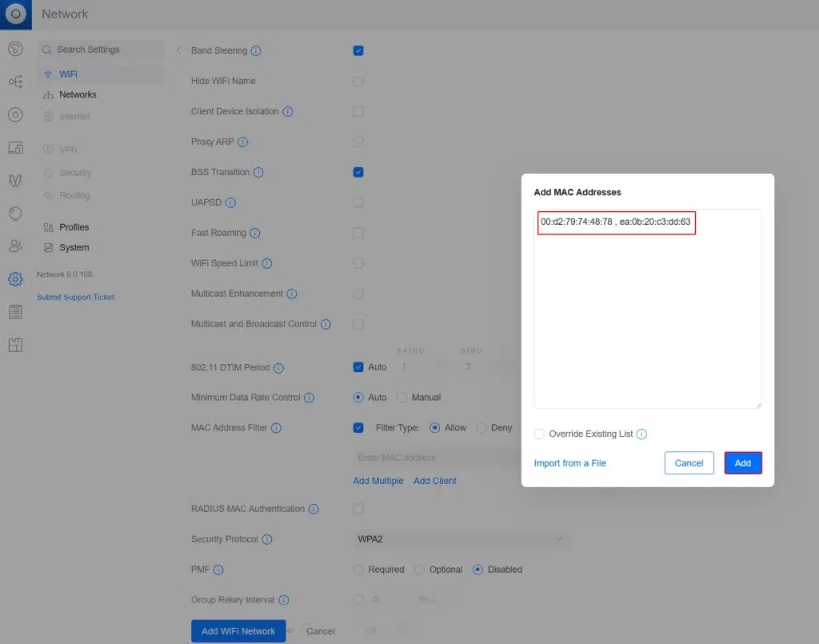
Task: Click the UniFi logo icon
Action: [16, 14]
